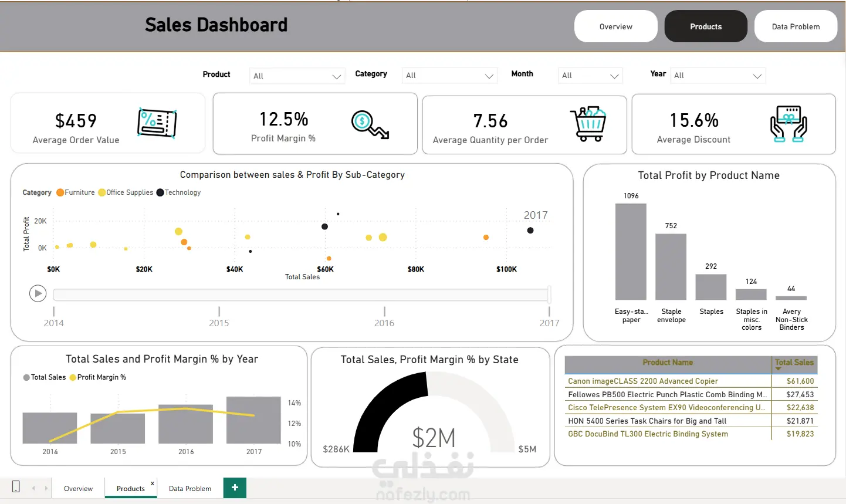Toggle the Furniture legend item in the scatter chart
Viewport: 846px width, 504px height.
(x=76, y=192)
